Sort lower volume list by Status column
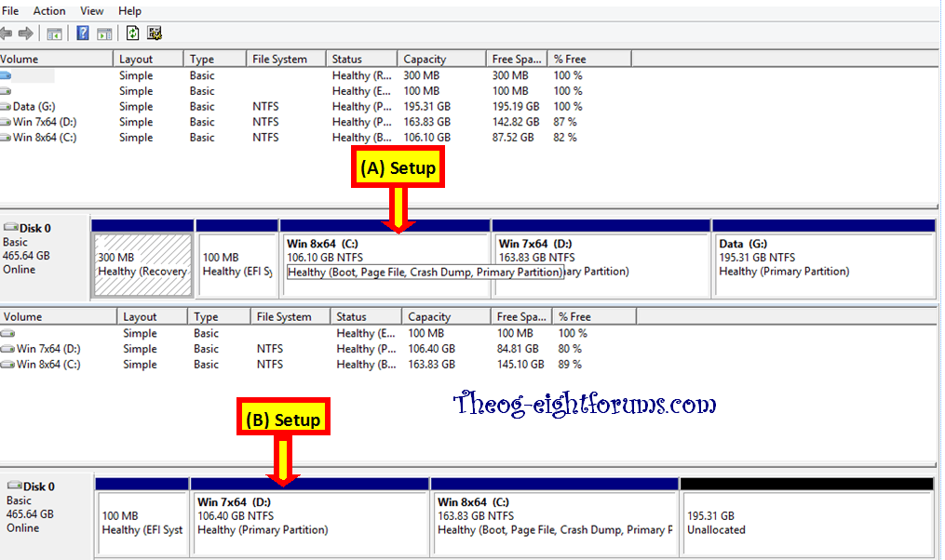The width and height of the screenshot is (945, 560). pyautogui.click(x=367, y=316)
